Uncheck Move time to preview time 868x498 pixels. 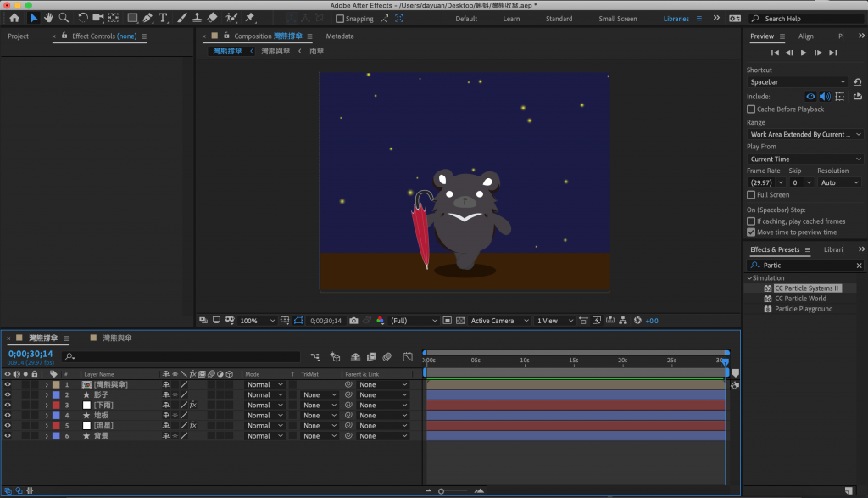point(751,232)
